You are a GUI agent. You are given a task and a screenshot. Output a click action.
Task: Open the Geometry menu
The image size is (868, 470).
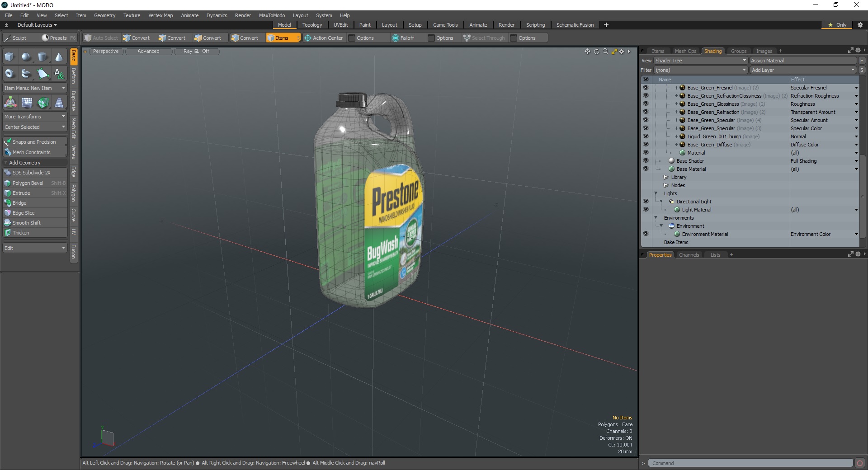pyautogui.click(x=104, y=15)
